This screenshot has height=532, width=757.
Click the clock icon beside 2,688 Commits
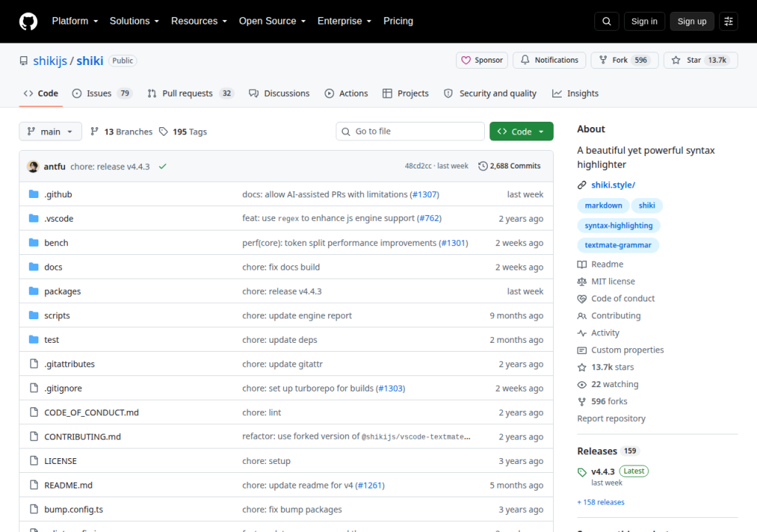coord(483,166)
